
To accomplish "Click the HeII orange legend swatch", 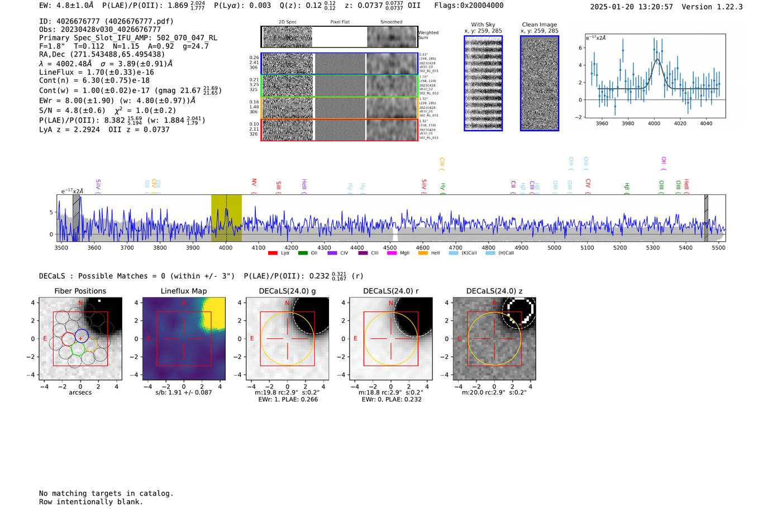I will point(423,253).
